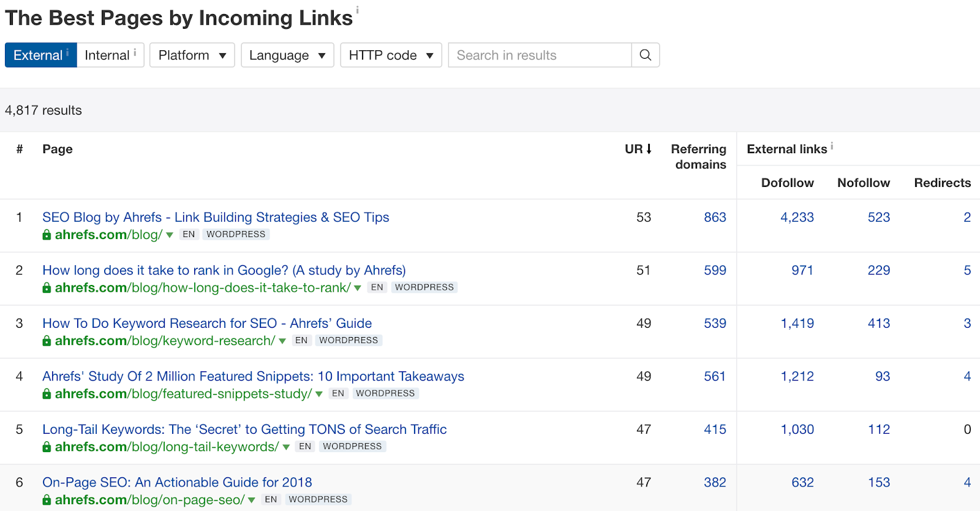Viewport: 980px width, 511px height.
Task: Click info icon beside page title
Action: (x=357, y=10)
